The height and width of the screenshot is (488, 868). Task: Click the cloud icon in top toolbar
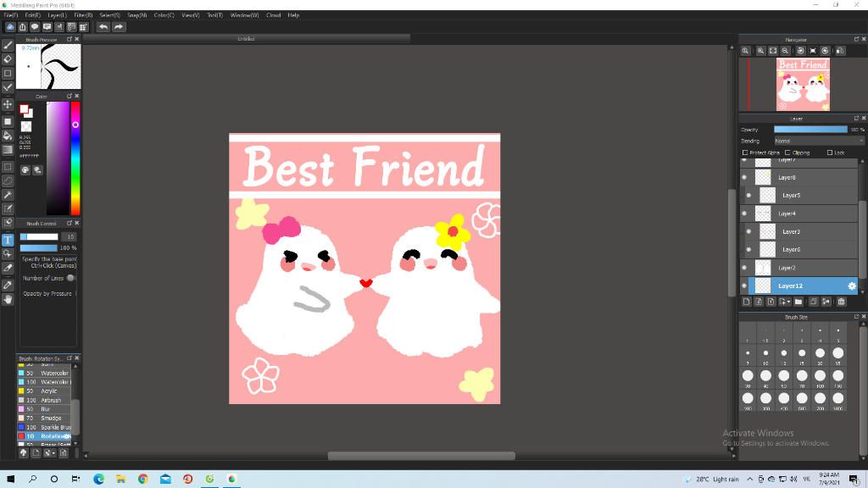coord(10,26)
